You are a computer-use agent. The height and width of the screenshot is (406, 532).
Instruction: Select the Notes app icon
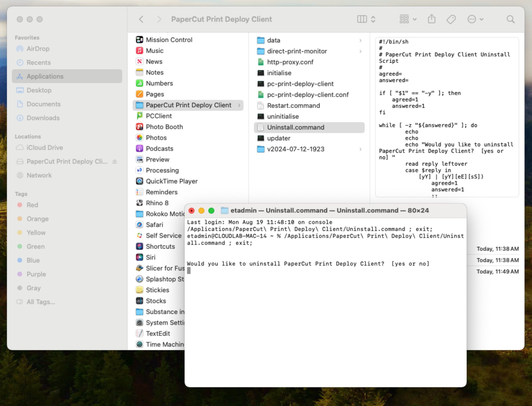point(140,72)
